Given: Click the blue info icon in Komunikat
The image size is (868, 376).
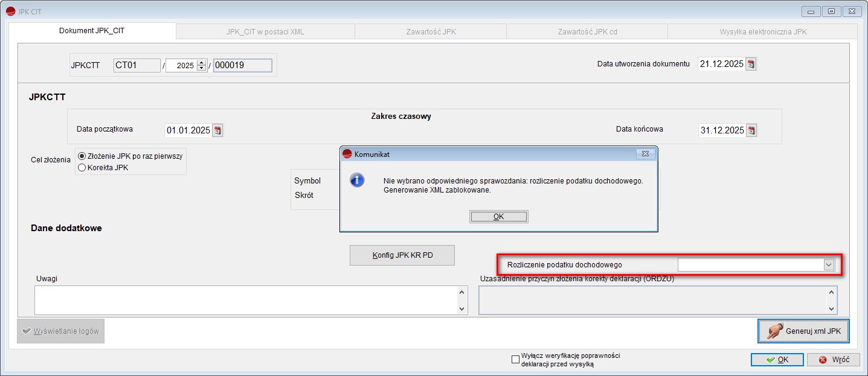Looking at the screenshot, I should [357, 180].
